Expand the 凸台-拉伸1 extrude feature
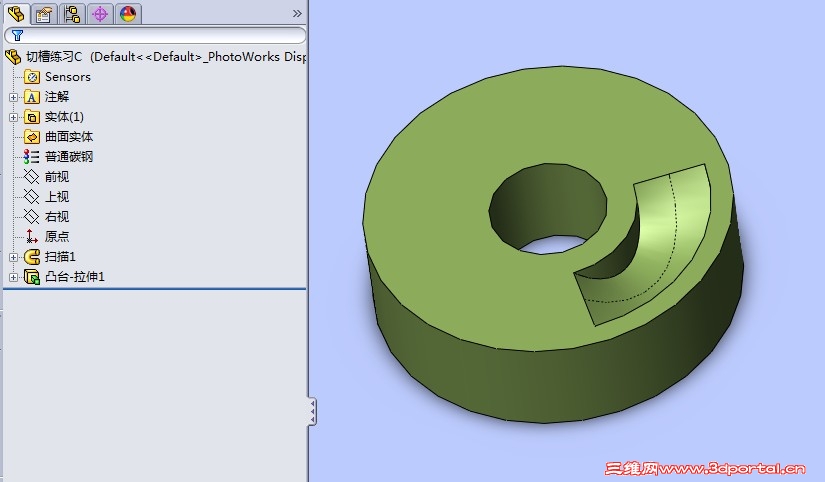 coord(14,277)
